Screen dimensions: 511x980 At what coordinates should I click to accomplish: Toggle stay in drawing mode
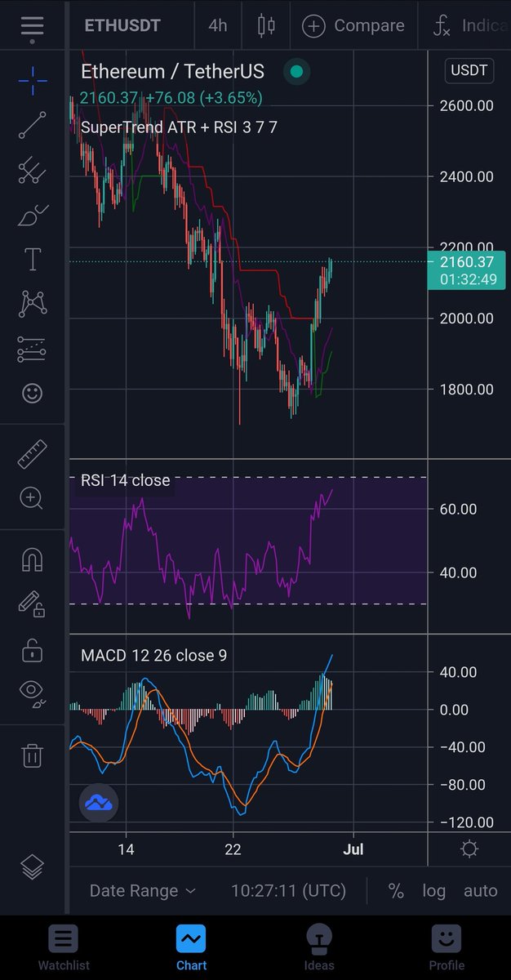point(32,604)
